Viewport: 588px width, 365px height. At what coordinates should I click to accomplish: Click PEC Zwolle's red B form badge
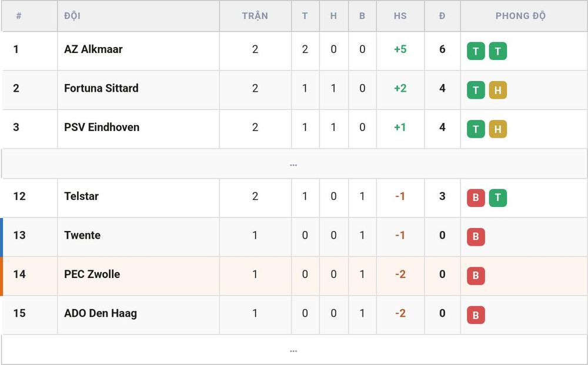(x=476, y=276)
